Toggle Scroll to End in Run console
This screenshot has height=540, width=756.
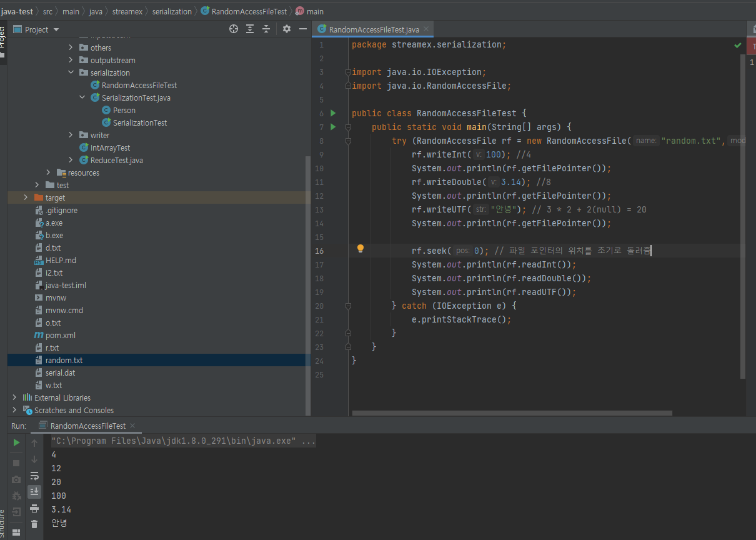34,492
